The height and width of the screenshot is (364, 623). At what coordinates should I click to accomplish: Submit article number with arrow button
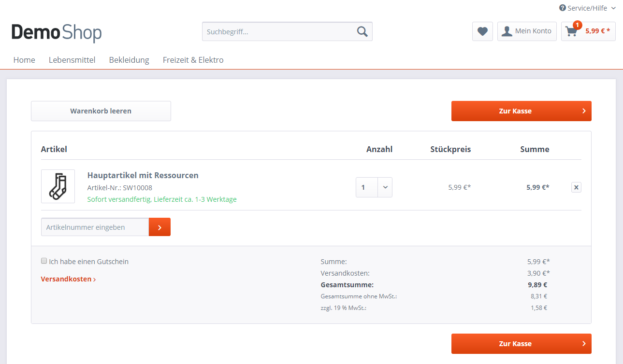point(159,227)
